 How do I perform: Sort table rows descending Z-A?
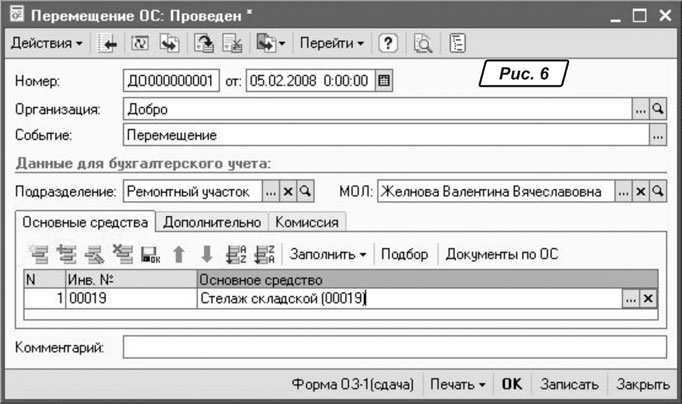click(x=264, y=254)
